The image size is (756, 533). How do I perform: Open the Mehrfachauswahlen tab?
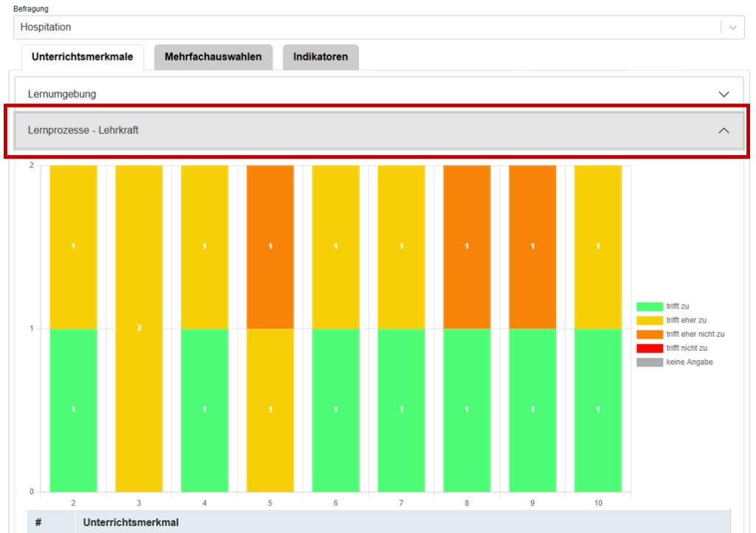click(213, 57)
